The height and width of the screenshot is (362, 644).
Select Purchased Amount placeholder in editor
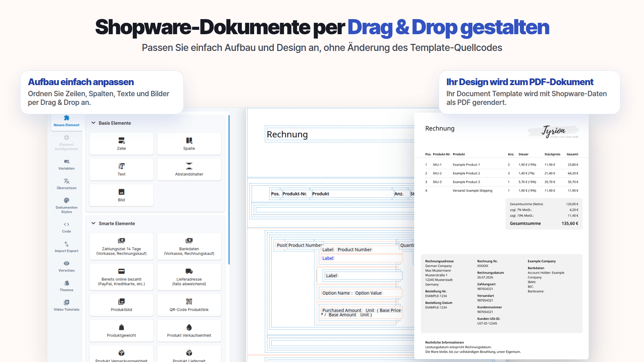[x=342, y=310]
